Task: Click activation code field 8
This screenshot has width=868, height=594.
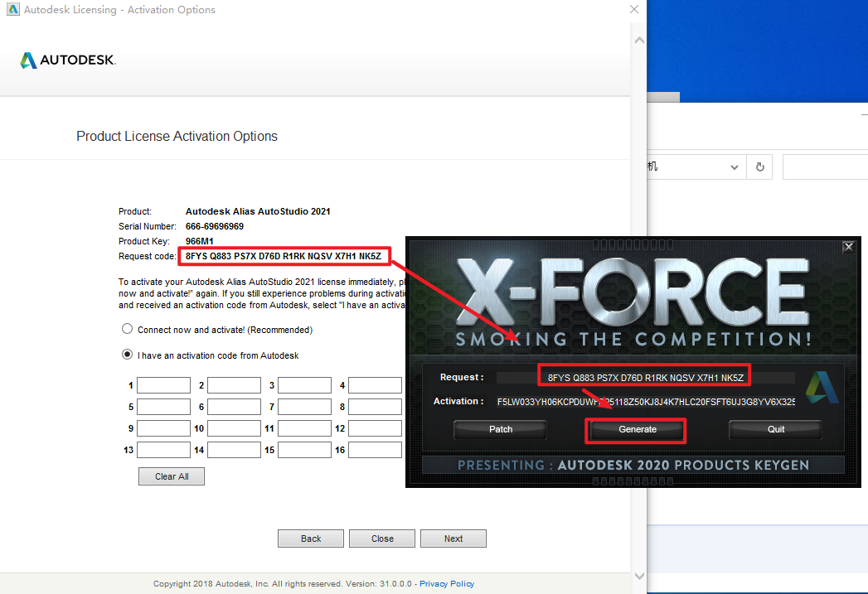Action: (375, 407)
